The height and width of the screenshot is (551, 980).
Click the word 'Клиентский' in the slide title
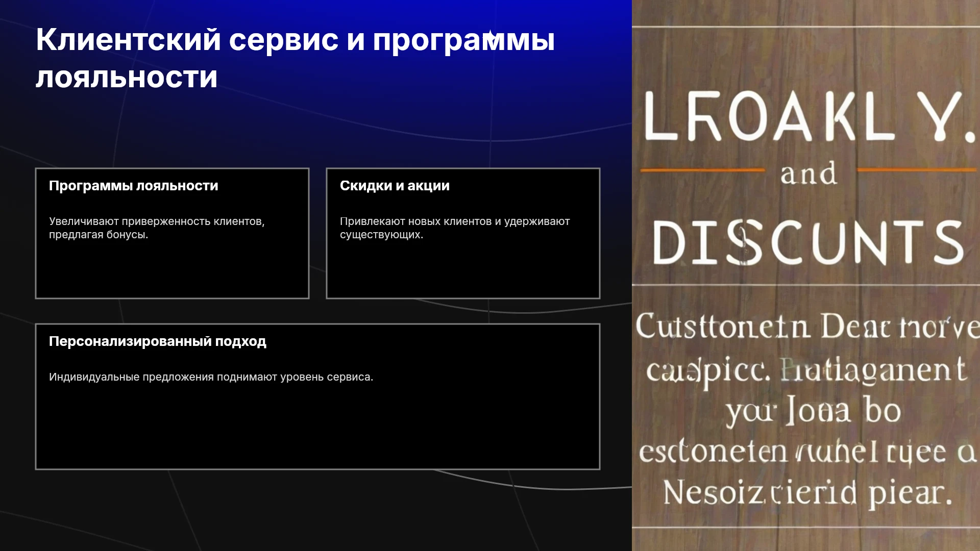(128, 39)
